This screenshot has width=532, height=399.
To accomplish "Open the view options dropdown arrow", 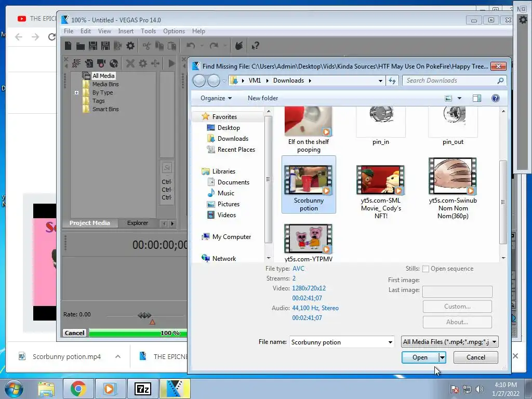I will (x=459, y=98).
